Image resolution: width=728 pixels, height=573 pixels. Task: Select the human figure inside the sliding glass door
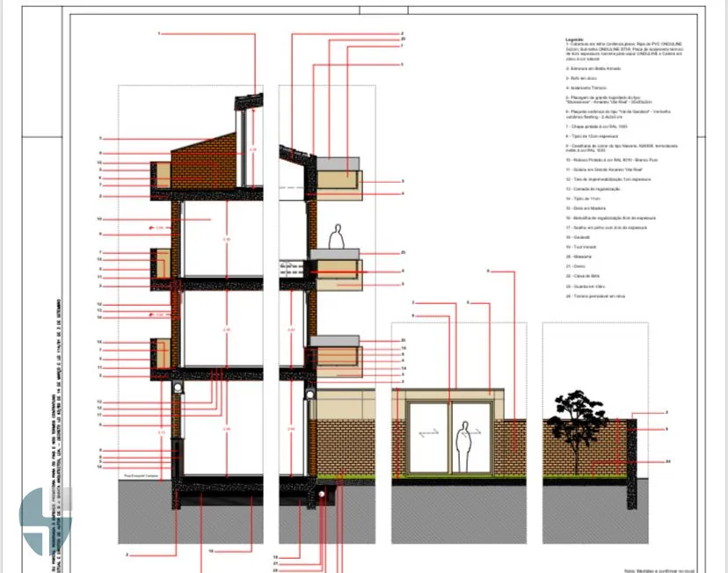[x=464, y=446]
